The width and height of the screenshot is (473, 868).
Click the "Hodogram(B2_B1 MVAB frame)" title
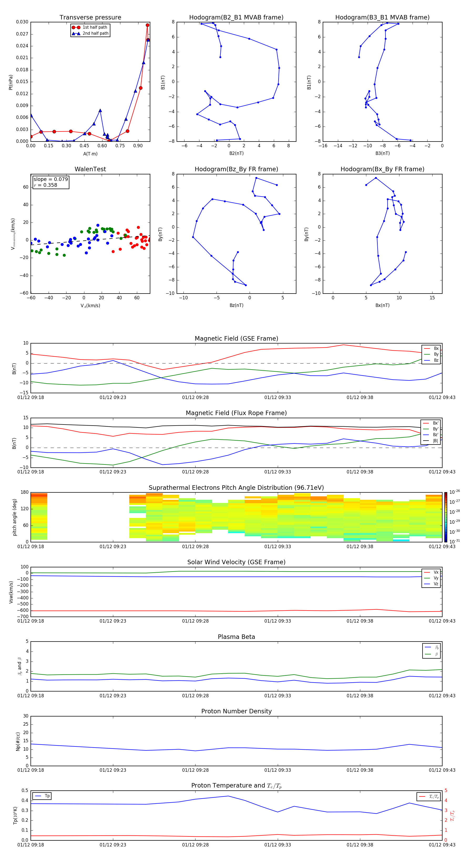point(236,18)
